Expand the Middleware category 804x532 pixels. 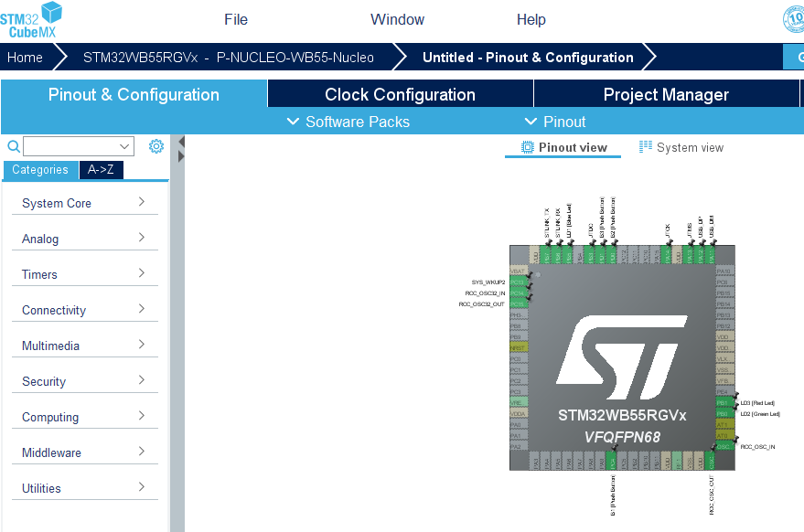click(x=84, y=452)
